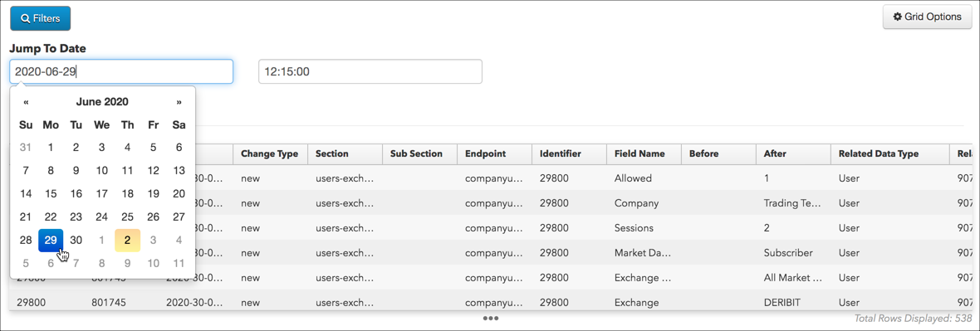Click the Subscriber value cell
Viewport: 980px width, 331px height.
click(x=793, y=253)
